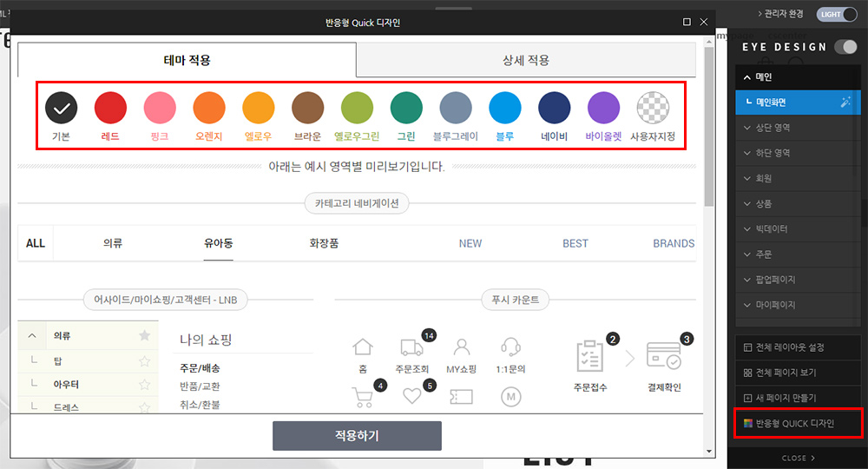Viewport: 868px width, 469px height.
Task: Pick the 바이올렛 violet theme swatch
Action: (x=603, y=108)
